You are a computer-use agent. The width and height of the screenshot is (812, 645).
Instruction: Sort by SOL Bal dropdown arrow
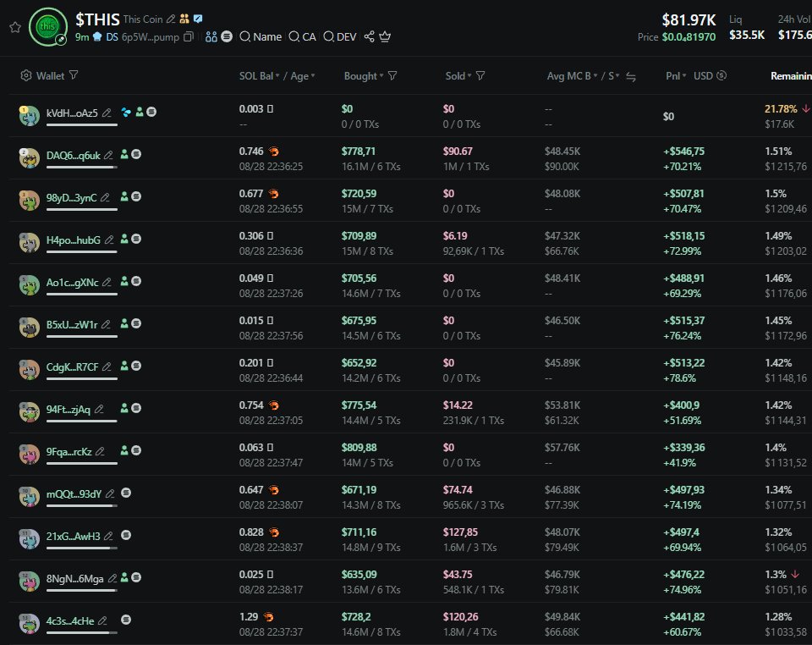point(277,76)
